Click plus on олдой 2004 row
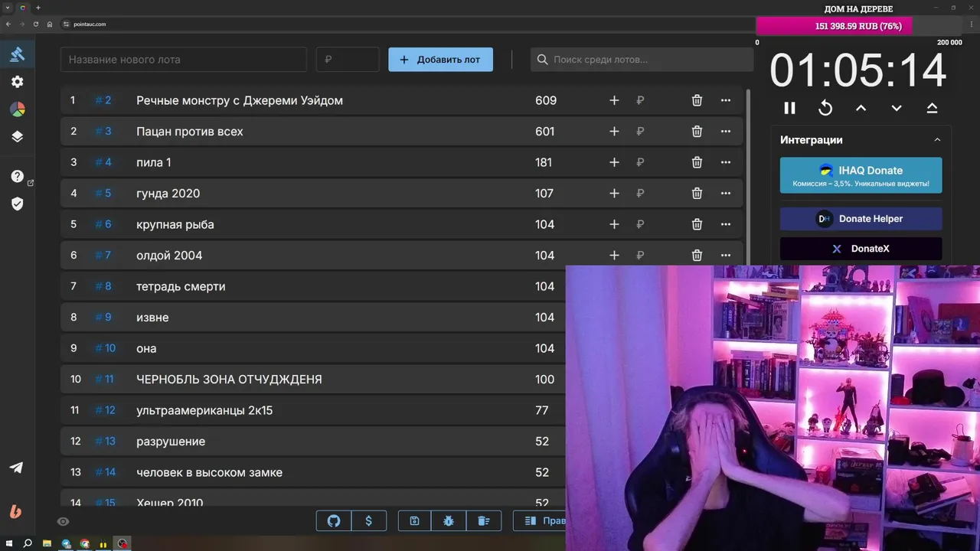This screenshot has height=551, width=980. tap(614, 256)
